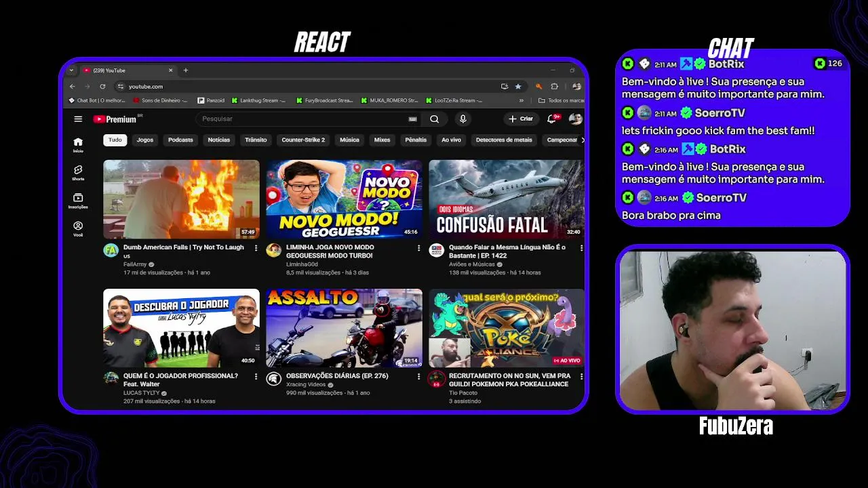Select the Counter-Strike 2 filter chip
The image size is (868, 488).
click(303, 140)
